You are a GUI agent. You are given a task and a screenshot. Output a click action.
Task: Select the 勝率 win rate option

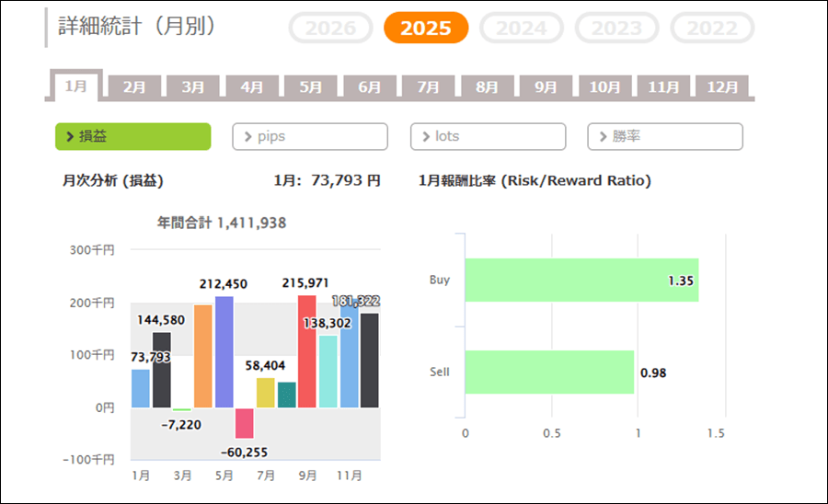[x=665, y=136]
